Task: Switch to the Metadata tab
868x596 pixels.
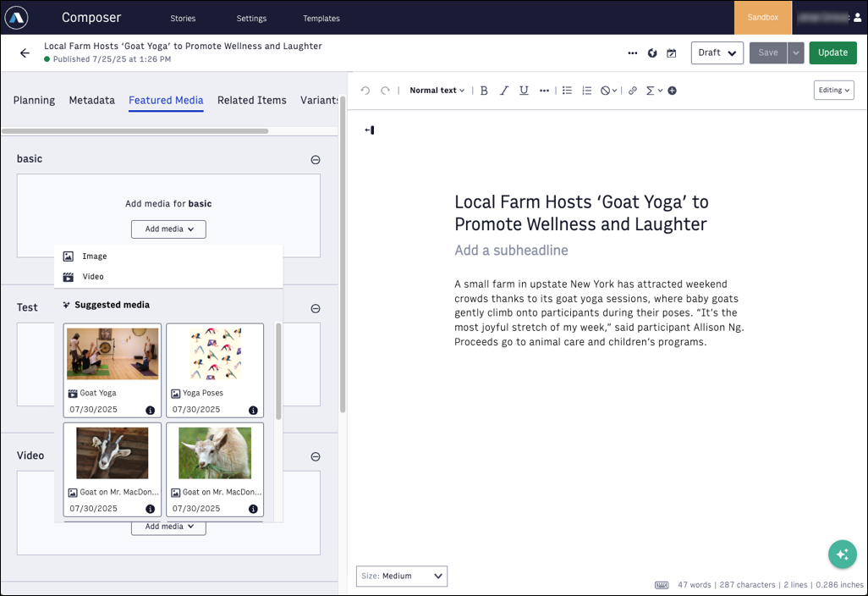Action: pyautogui.click(x=92, y=100)
